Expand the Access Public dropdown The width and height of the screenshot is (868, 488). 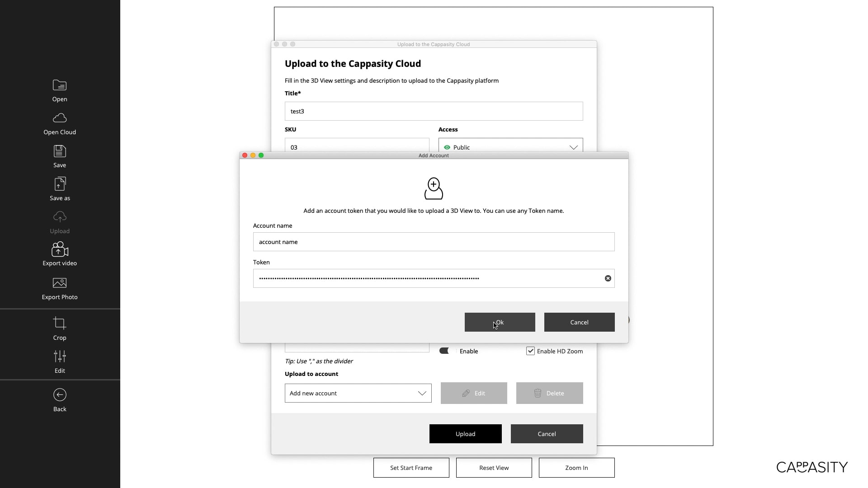(x=511, y=147)
